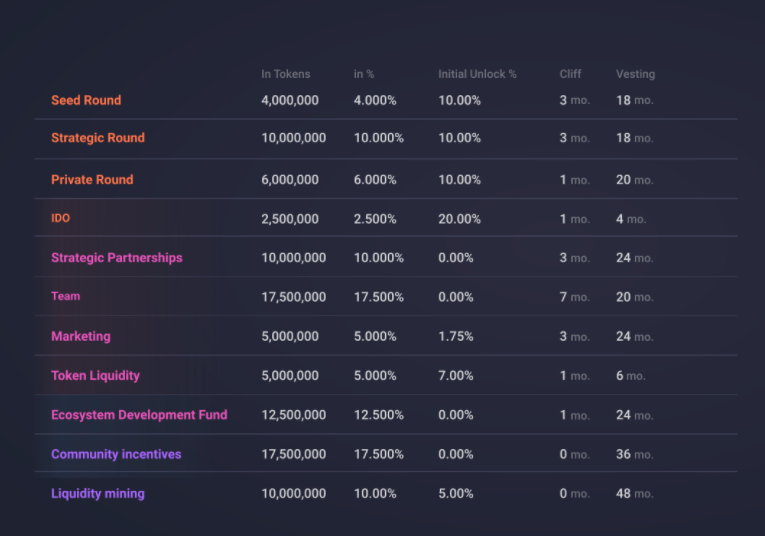Select the Team row label

[66, 296]
